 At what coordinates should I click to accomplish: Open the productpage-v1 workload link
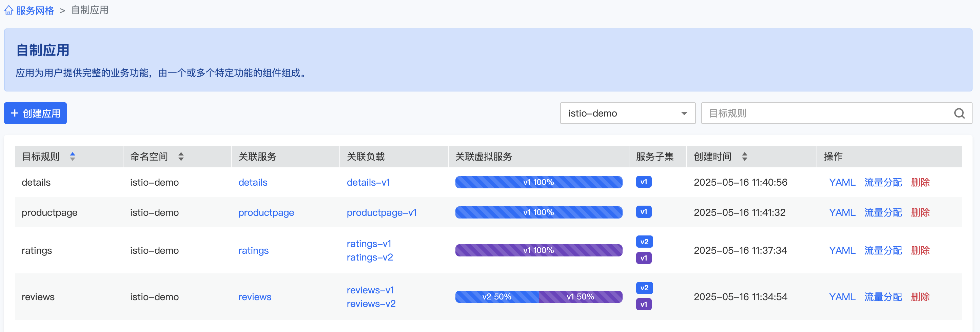tap(381, 213)
